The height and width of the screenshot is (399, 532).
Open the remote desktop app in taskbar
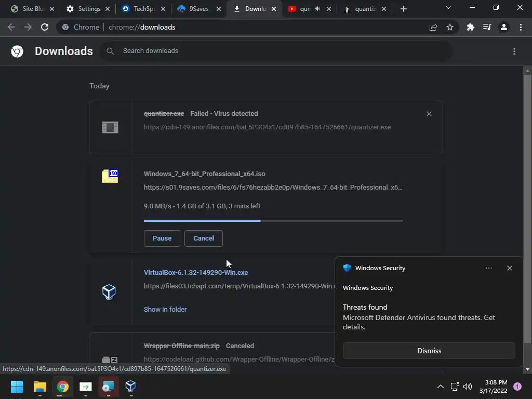pyautogui.click(x=108, y=387)
